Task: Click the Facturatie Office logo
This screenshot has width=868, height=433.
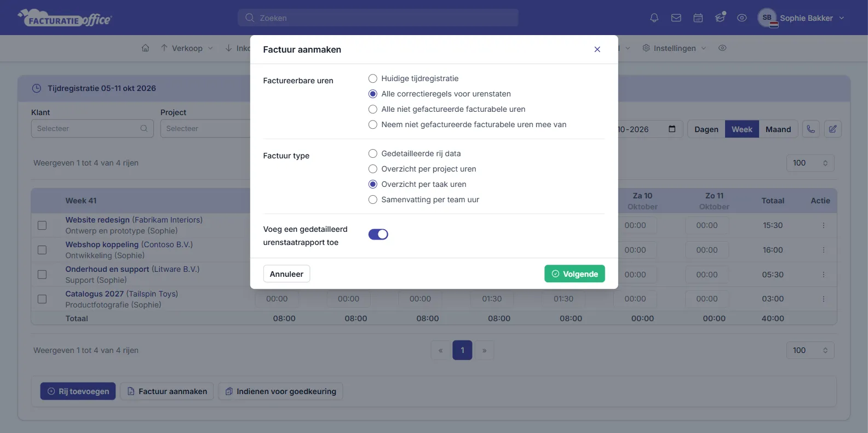Action: click(65, 18)
